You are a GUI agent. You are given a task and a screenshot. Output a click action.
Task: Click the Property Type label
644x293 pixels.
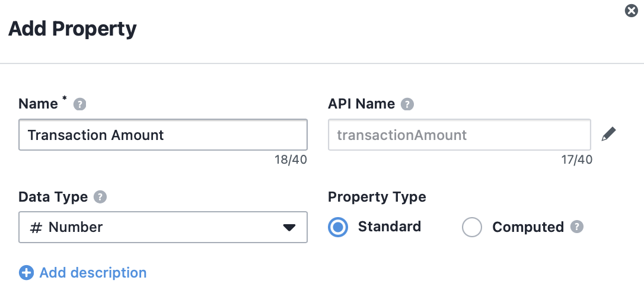[x=377, y=197]
